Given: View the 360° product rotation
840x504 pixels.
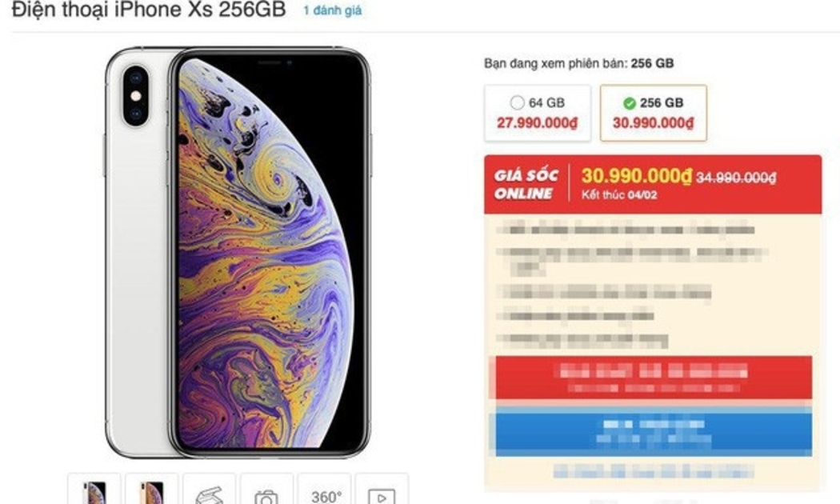Looking at the screenshot, I should pyautogui.click(x=325, y=490).
